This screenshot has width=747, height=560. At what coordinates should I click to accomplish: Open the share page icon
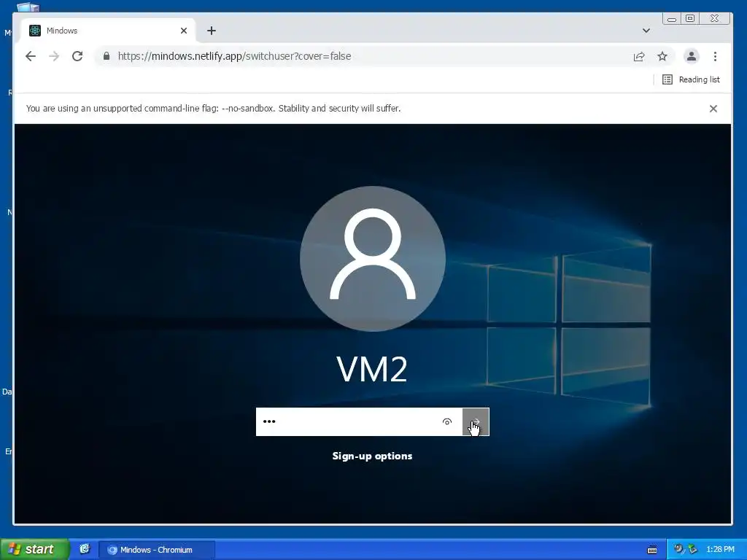click(639, 57)
